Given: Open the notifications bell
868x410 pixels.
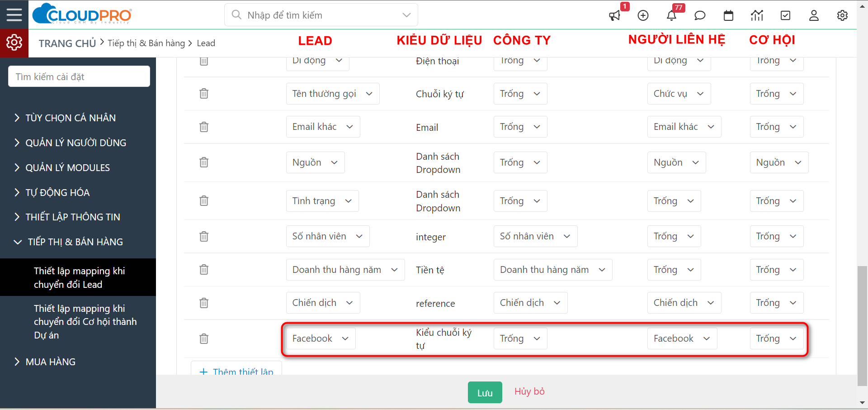Looking at the screenshot, I should tap(671, 15).
